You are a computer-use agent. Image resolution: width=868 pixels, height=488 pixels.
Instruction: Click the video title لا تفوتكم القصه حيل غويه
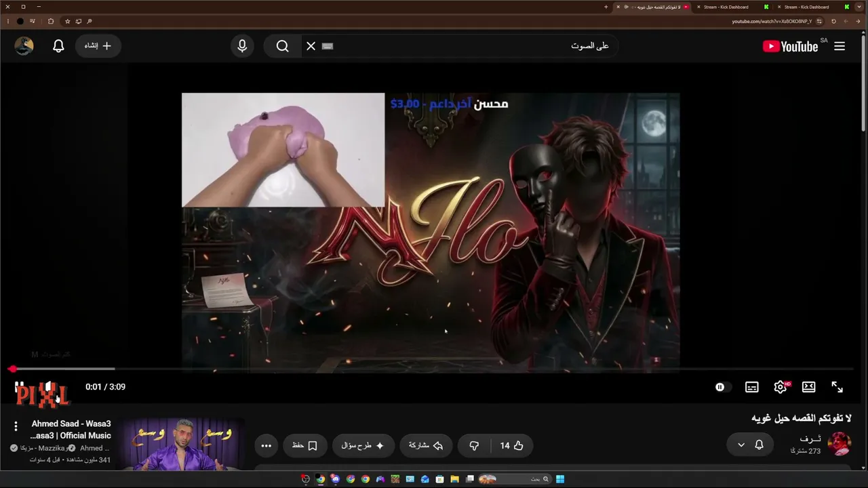(x=801, y=418)
